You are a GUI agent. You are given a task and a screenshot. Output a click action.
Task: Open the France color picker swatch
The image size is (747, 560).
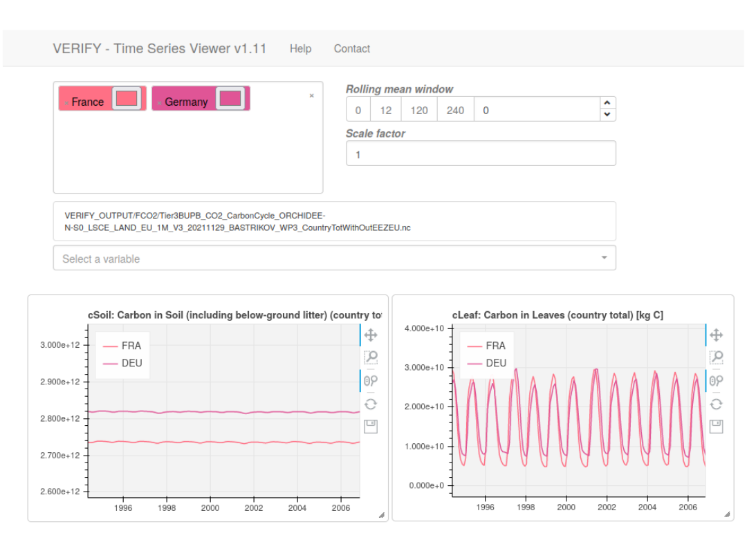(x=127, y=99)
